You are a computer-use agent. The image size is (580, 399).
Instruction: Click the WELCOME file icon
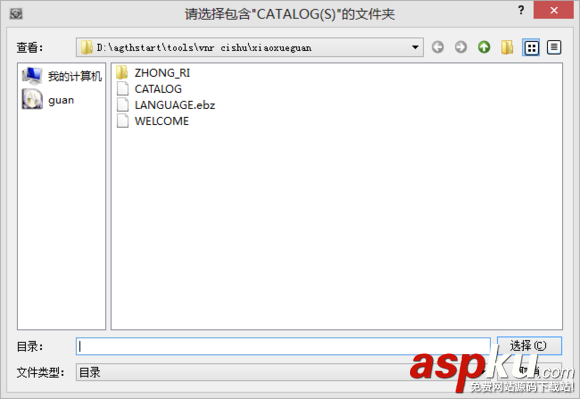(122, 121)
